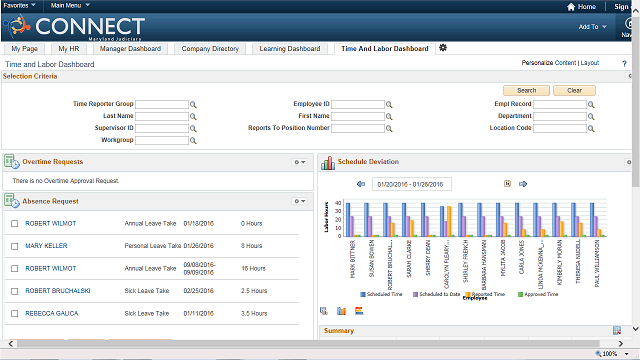
Task: Open the Personalize Content link
Action: point(565,62)
